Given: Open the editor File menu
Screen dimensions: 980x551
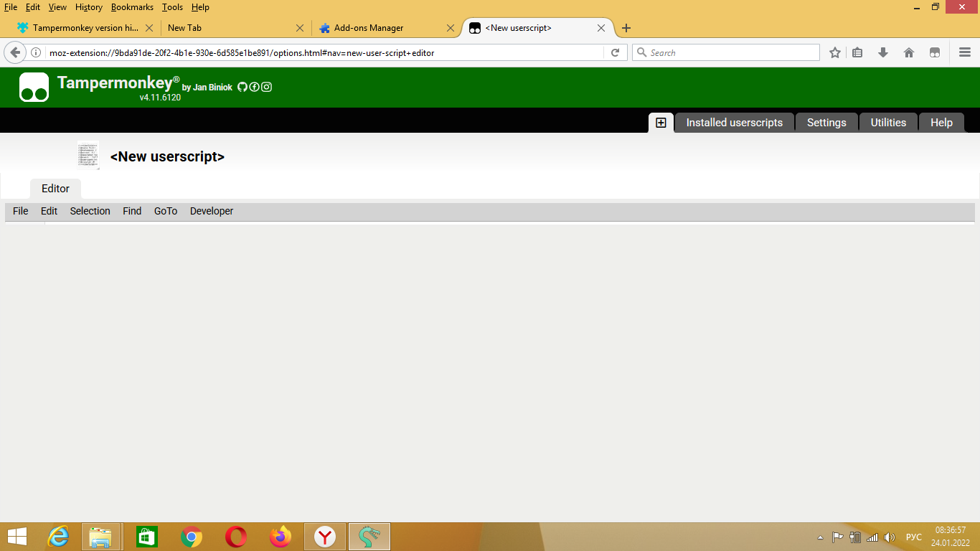Looking at the screenshot, I should click(x=21, y=211).
